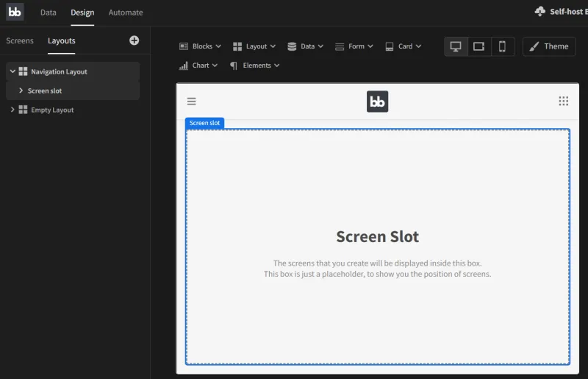Open the hamburger menu in preview
Viewport: 588px width, 379px height.
click(x=192, y=102)
